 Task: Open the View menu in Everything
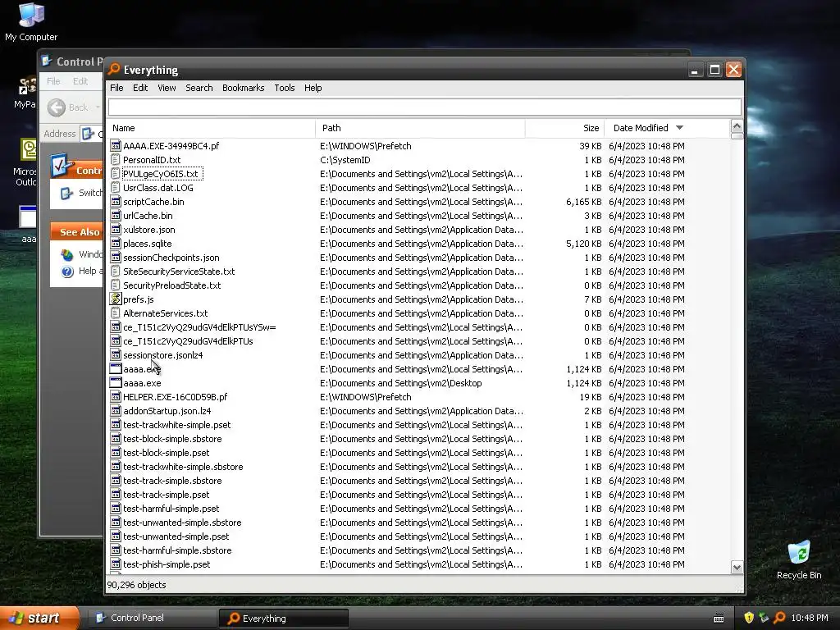pos(167,88)
